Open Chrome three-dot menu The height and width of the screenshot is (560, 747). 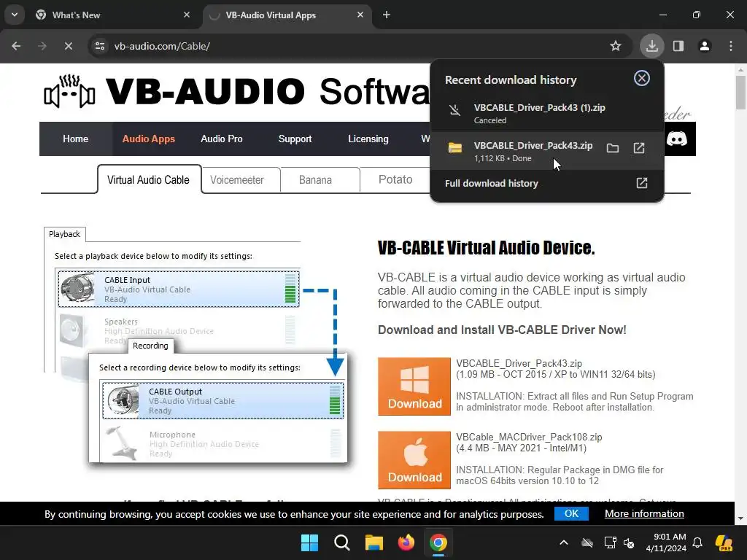(731, 46)
